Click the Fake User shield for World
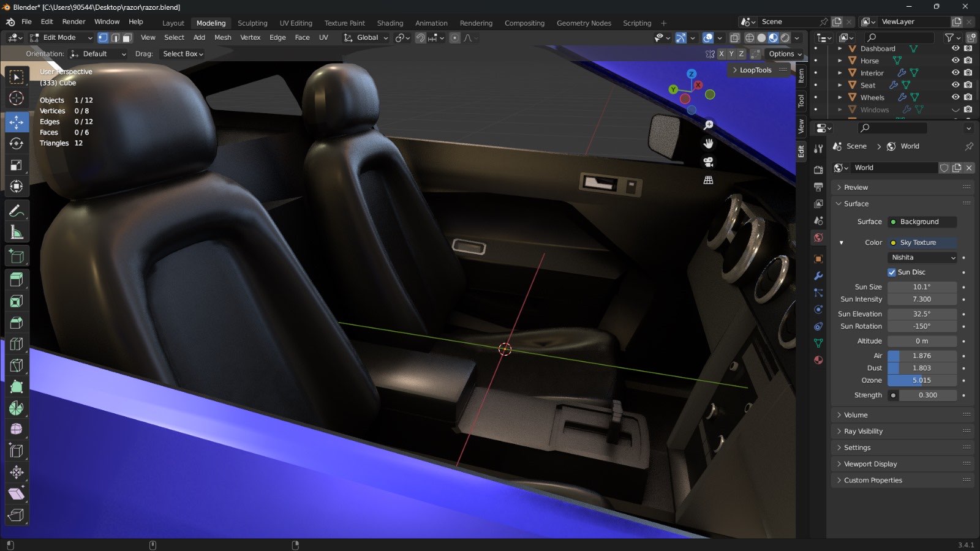Image resolution: width=980 pixels, height=551 pixels. click(944, 168)
